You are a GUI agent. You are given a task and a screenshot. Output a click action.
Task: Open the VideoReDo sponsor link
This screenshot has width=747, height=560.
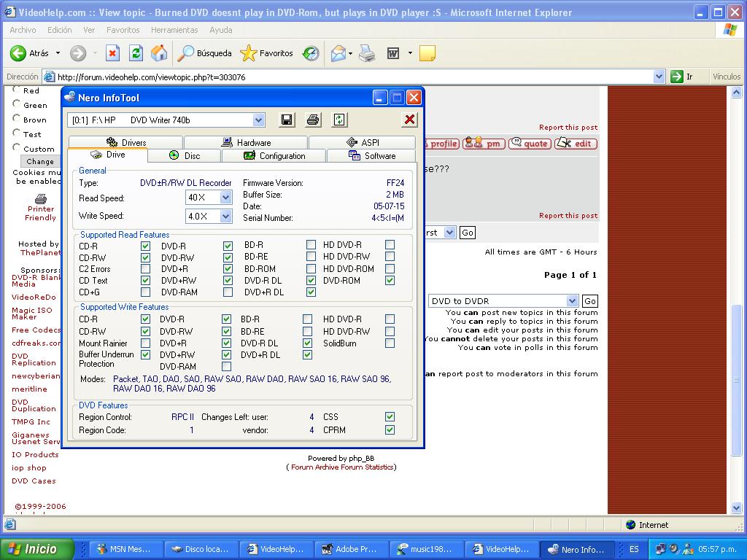pyautogui.click(x=34, y=297)
